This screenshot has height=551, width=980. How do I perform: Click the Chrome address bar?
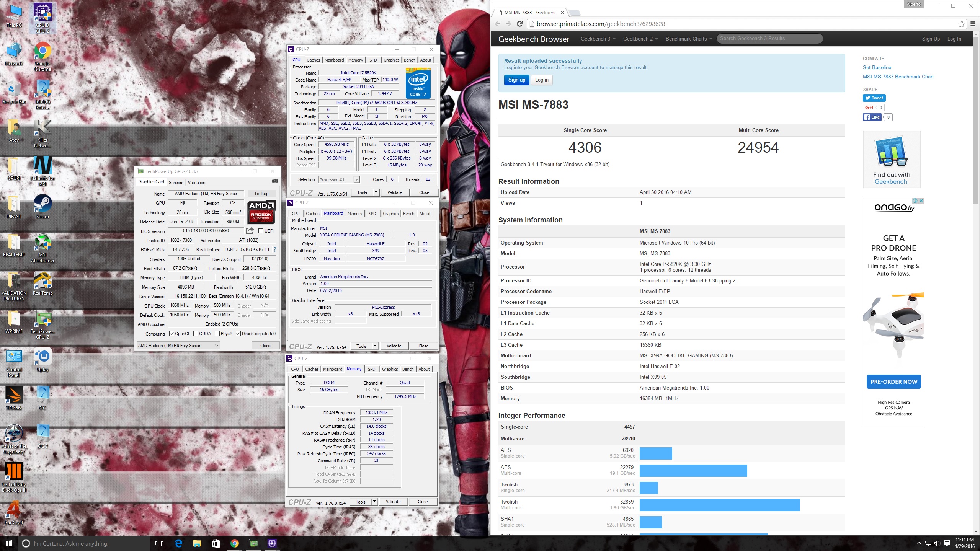[743, 24]
